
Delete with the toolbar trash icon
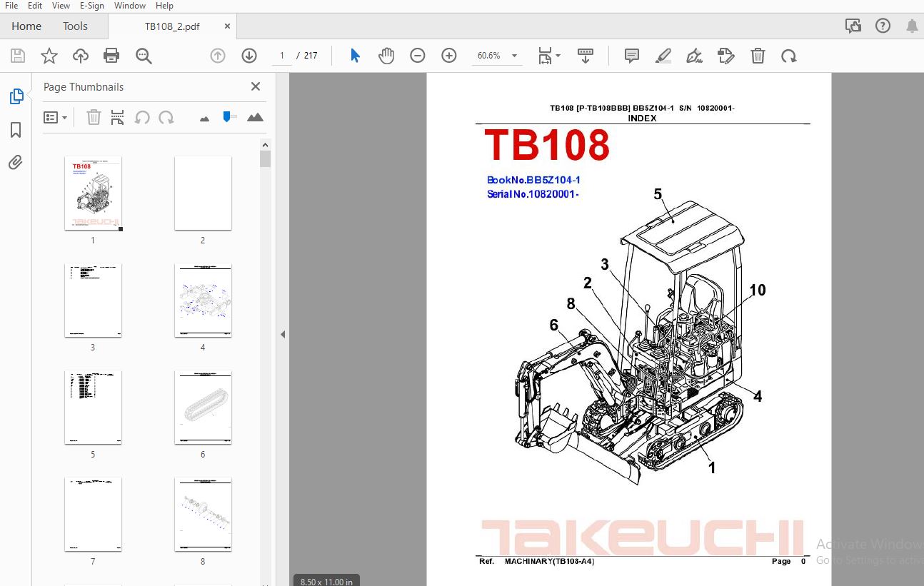click(x=758, y=56)
